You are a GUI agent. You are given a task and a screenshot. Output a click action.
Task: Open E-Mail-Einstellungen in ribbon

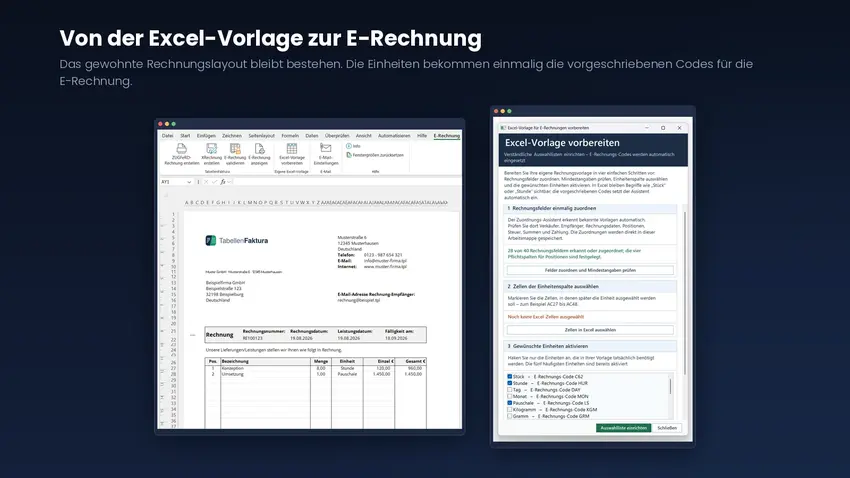pos(326,154)
